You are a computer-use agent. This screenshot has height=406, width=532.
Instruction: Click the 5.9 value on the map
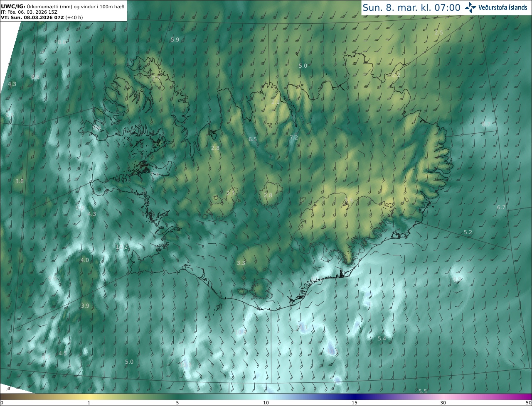(175, 39)
